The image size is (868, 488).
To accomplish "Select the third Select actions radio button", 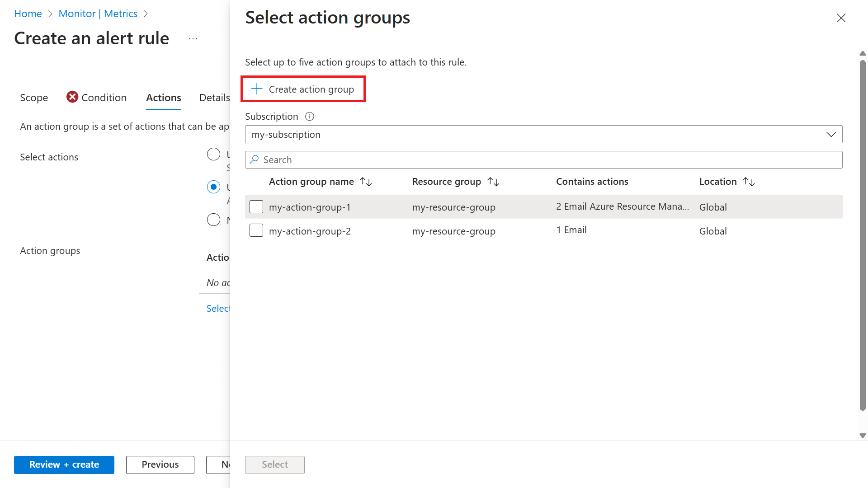I will pyautogui.click(x=213, y=220).
